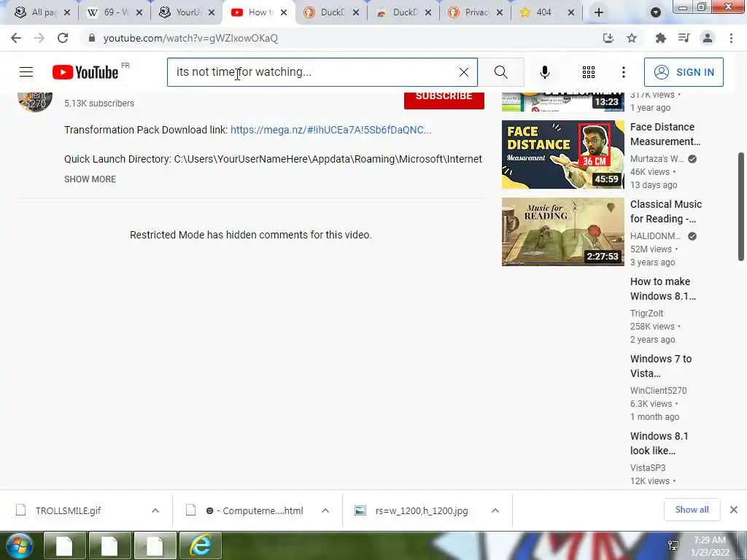The image size is (747, 560).
Task: Click the Murtaza's W channel name
Action: coord(657,159)
